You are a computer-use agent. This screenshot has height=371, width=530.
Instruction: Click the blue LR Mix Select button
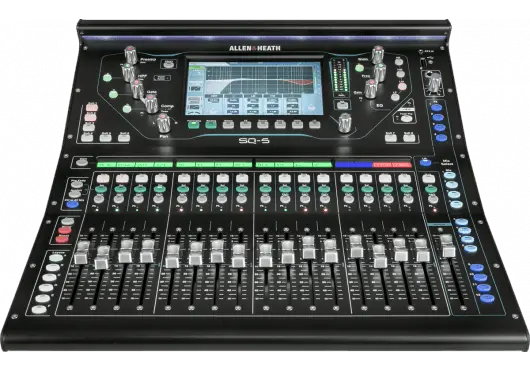(426, 163)
